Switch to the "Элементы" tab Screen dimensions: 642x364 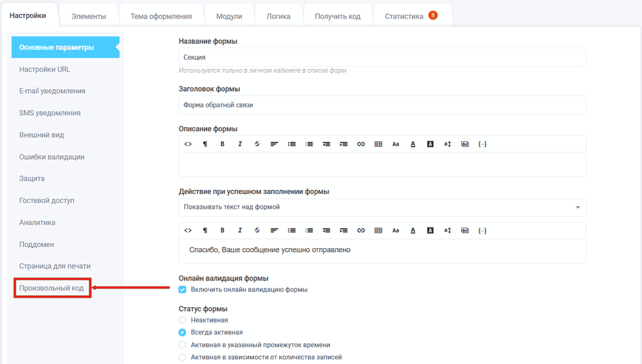point(88,16)
